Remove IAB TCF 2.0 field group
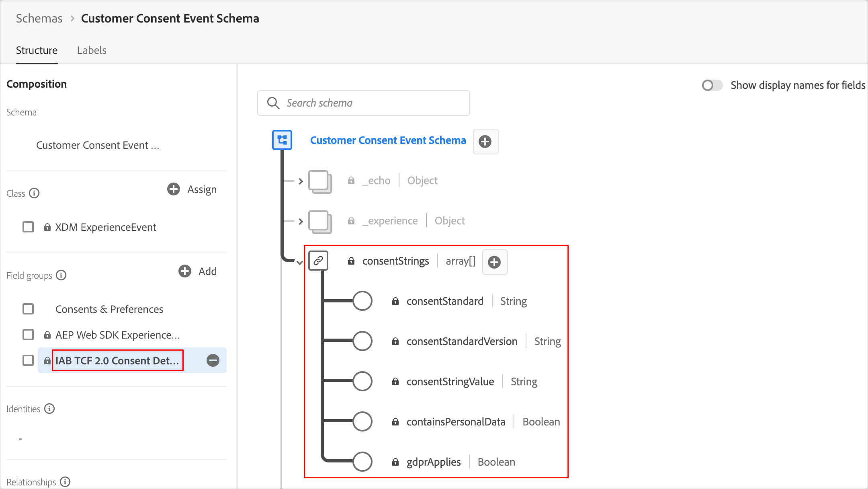This screenshot has height=489, width=868. (213, 360)
